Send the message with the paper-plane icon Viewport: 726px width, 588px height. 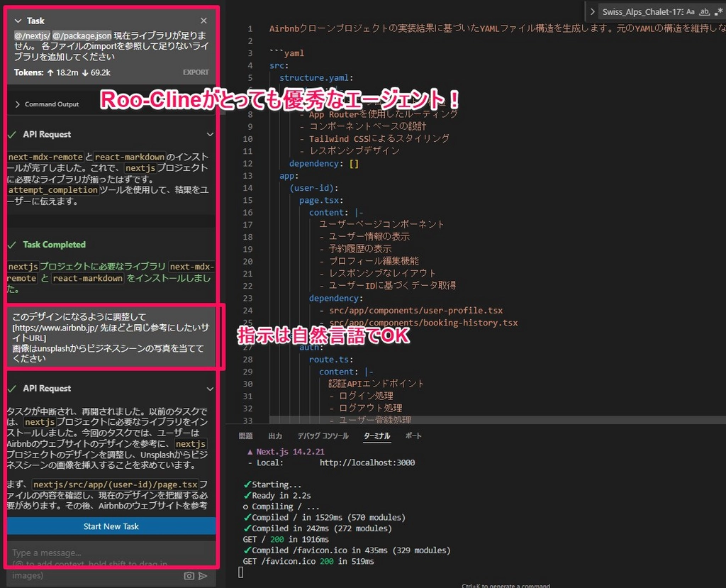[x=203, y=575]
